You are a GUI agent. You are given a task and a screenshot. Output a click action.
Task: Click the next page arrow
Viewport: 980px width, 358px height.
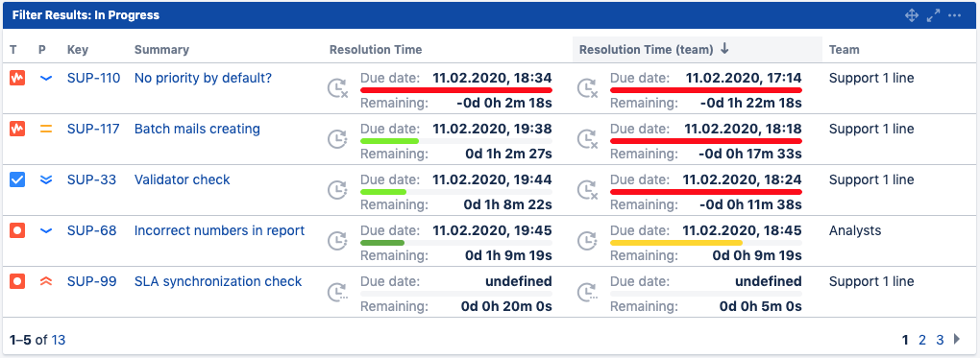957,339
